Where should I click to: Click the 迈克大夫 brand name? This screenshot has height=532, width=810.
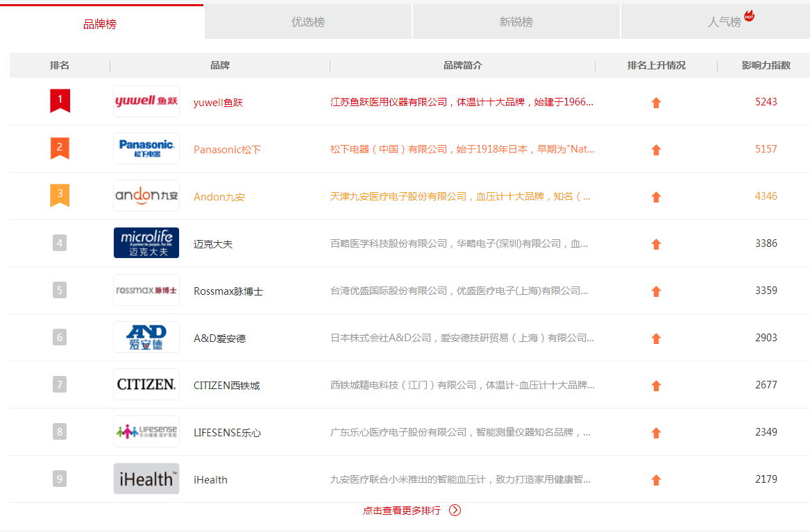213,244
